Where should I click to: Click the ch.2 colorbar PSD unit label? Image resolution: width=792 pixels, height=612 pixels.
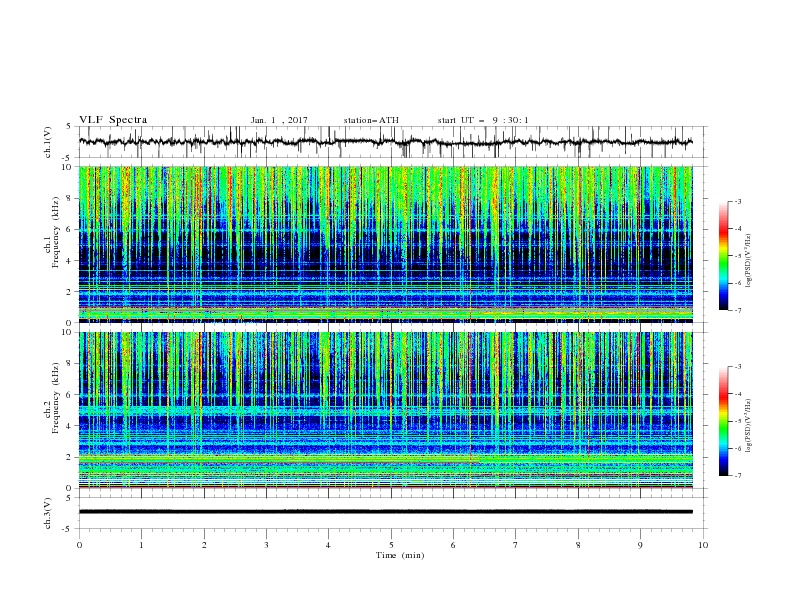point(749,425)
